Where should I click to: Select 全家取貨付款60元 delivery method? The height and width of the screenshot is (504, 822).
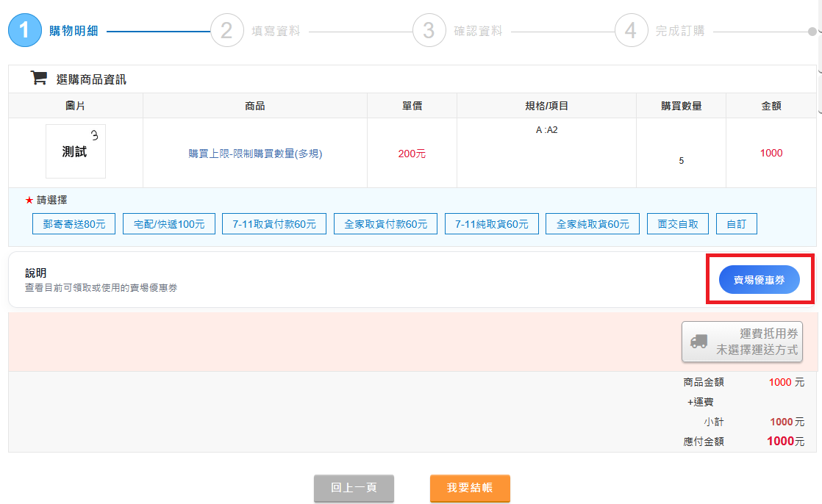pos(385,224)
